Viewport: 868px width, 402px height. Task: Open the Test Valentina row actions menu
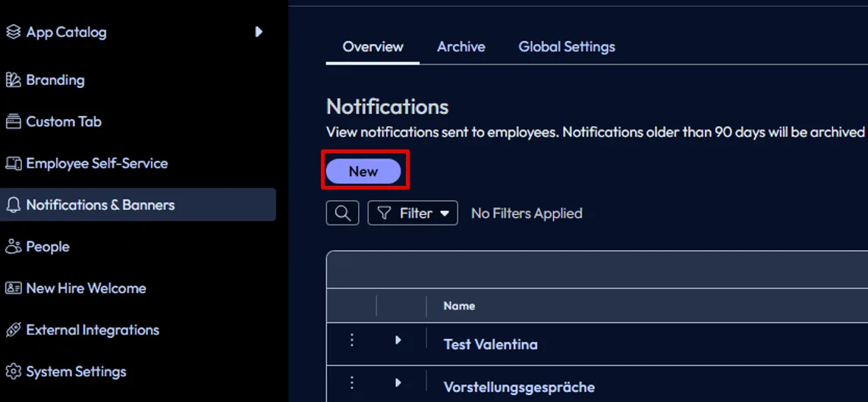tap(351, 341)
